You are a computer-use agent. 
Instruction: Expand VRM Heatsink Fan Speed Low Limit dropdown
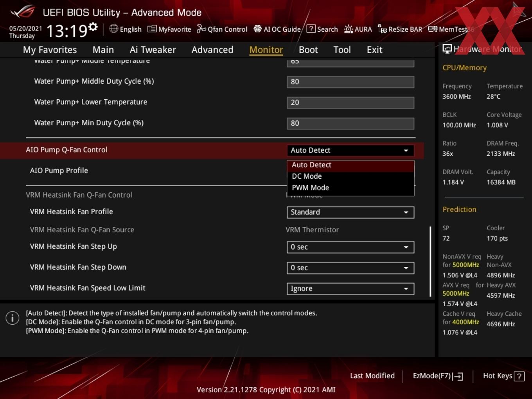click(x=350, y=288)
